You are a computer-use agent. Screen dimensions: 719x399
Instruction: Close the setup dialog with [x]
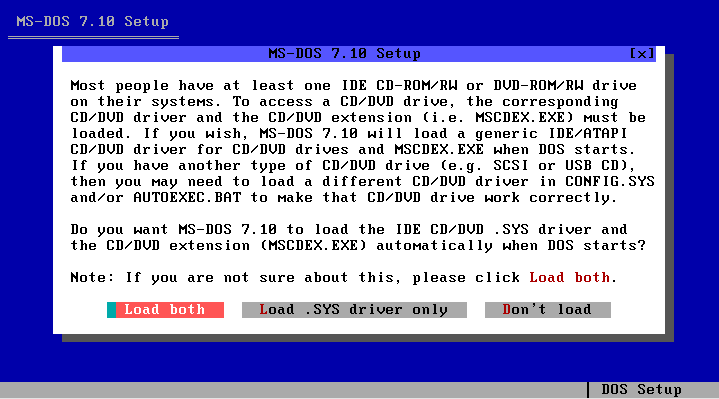642,54
